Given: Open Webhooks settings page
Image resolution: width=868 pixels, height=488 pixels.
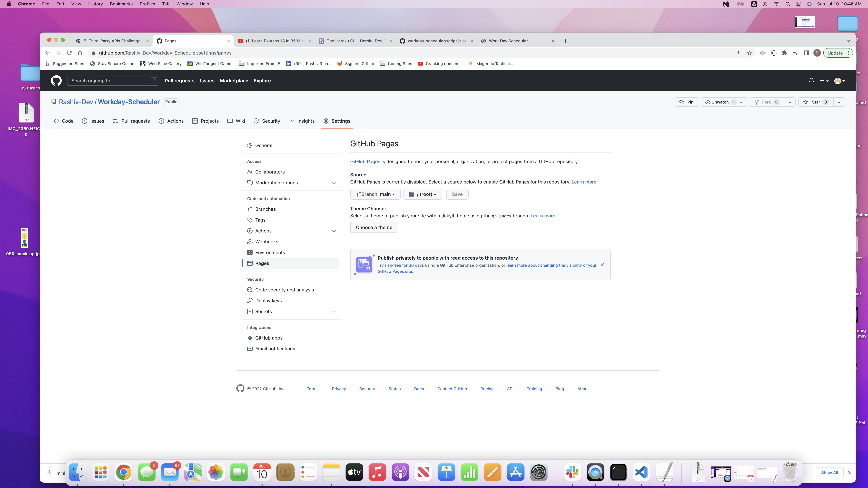Looking at the screenshot, I should (x=267, y=241).
